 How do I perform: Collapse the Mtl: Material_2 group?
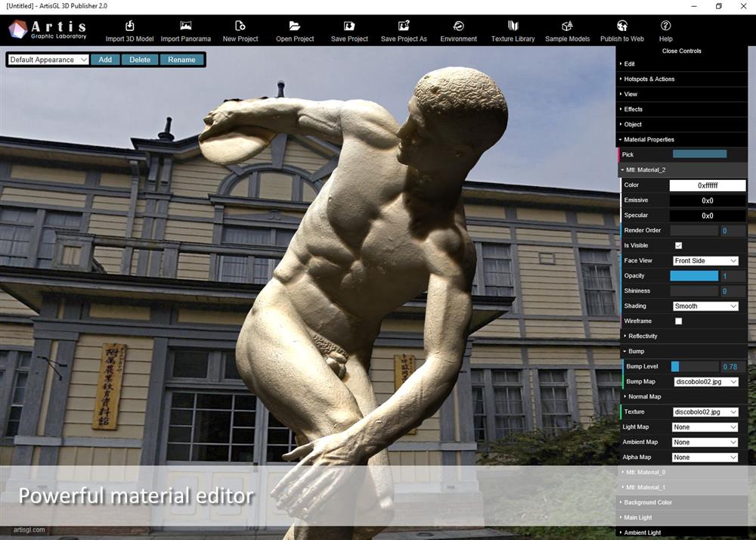(x=683, y=170)
